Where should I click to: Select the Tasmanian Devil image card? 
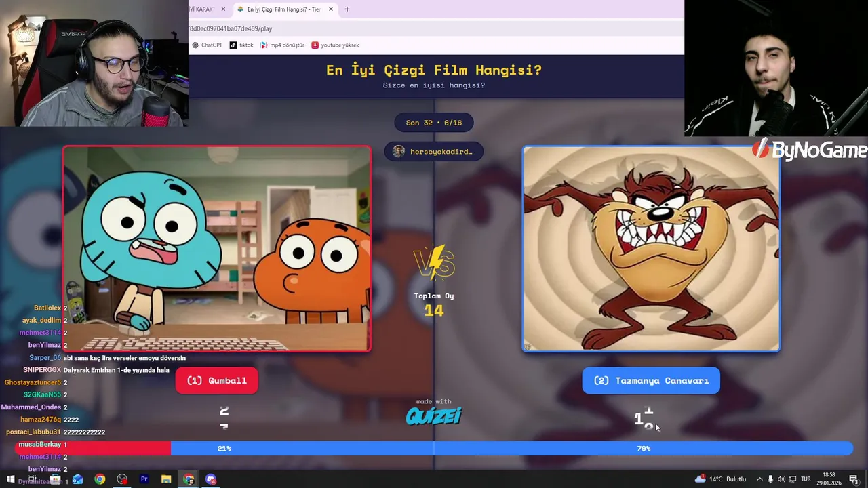click(x=651, y=249)
